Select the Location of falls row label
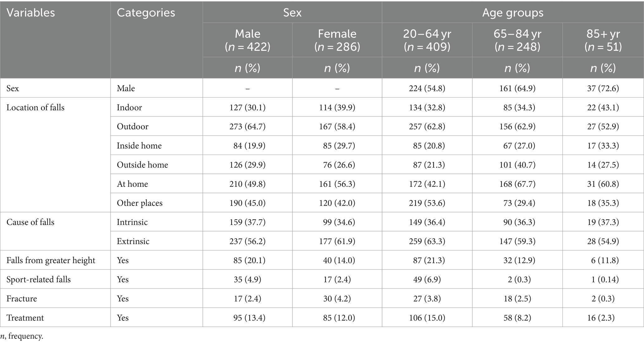 pos(36,107)
